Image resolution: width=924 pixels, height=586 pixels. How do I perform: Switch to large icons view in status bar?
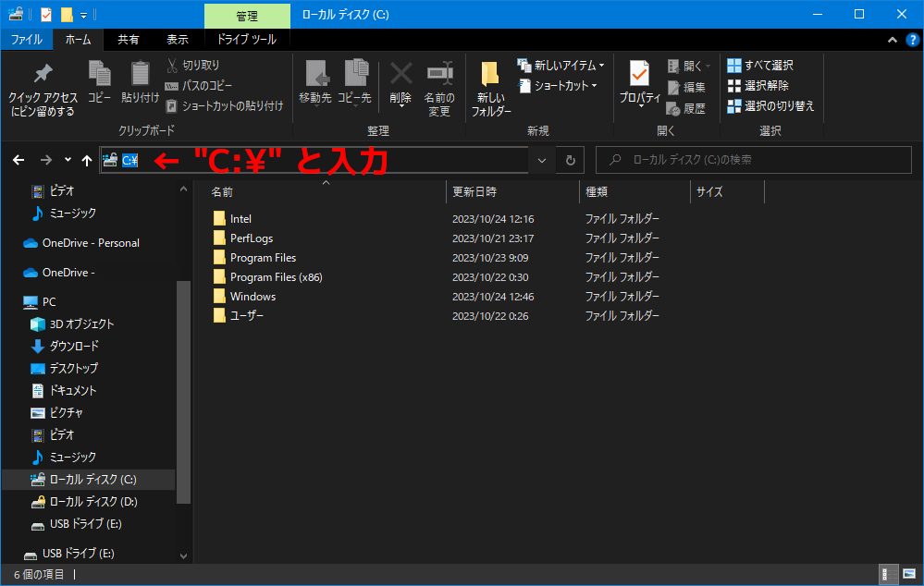click(909, 574)
